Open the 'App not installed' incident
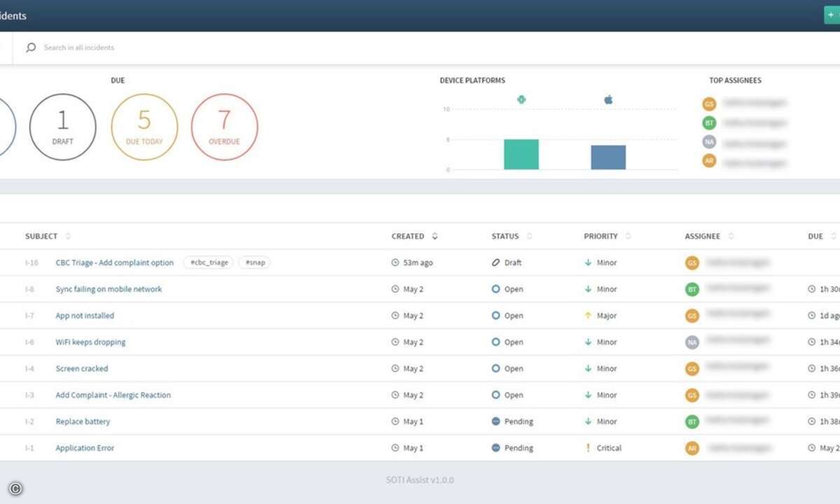 point(85,316)
